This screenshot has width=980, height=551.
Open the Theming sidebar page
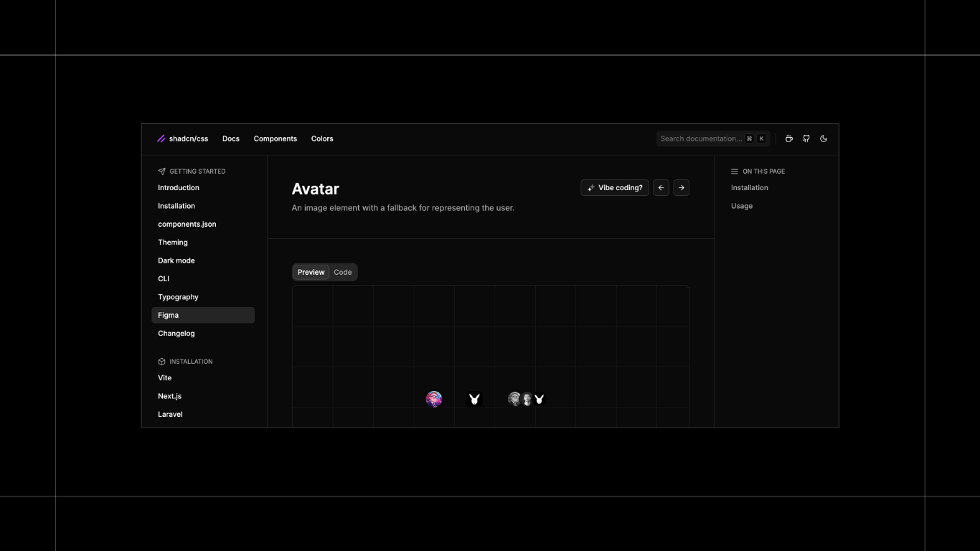click(173, 242)
